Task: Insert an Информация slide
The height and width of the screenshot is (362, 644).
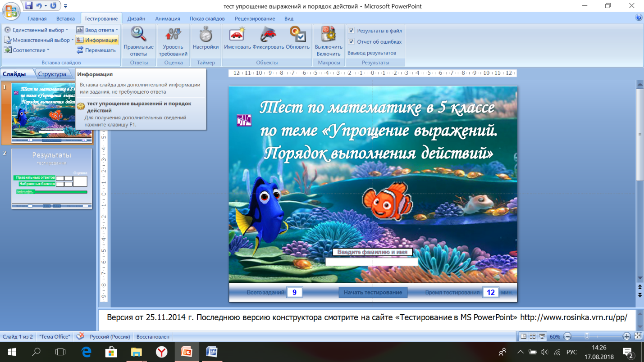Action: click(x=97, y=40)
